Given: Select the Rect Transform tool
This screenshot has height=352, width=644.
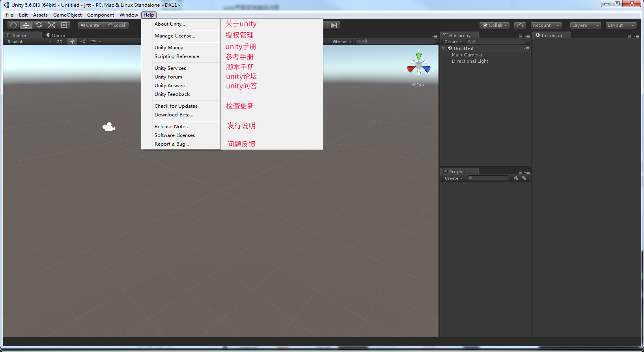Looking at the screenshot, I should coord(64,25).
